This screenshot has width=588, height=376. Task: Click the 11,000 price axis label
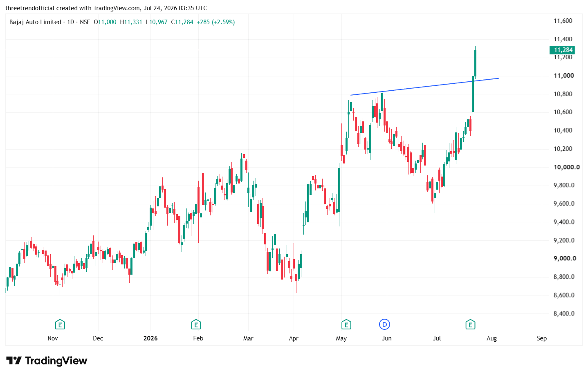(x=563, y=76)
